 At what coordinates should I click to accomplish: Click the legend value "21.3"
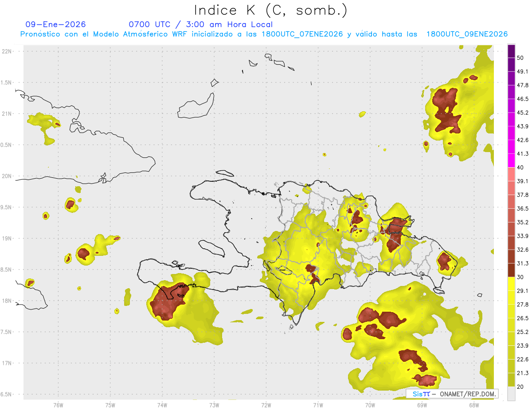click(523, 373)
